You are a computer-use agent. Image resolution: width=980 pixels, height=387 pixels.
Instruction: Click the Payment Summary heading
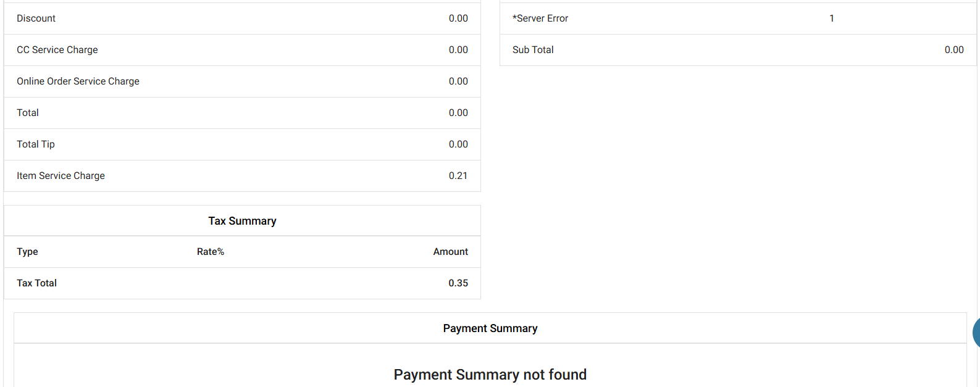(x=490, y=328)
